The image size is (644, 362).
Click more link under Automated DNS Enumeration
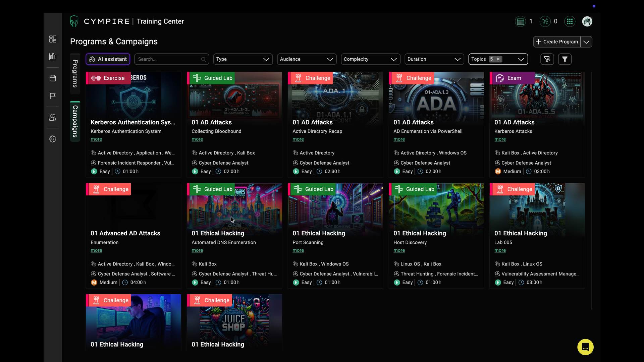pos(197,250)
